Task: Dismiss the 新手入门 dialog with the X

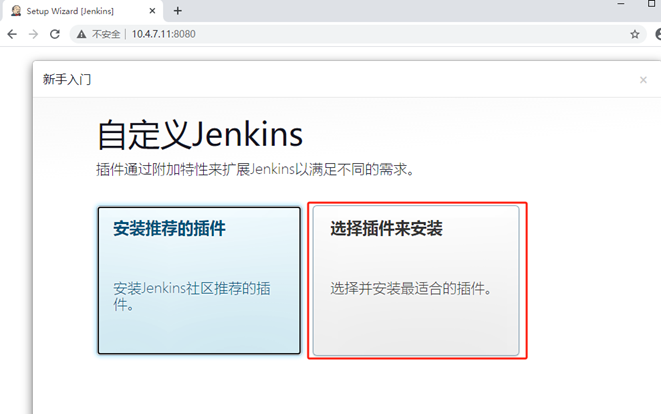Action: [x=643, y=80]
